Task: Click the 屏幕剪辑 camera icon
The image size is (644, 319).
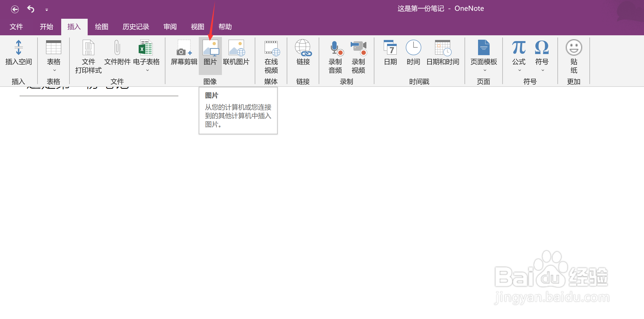Action: coord(184,47)
